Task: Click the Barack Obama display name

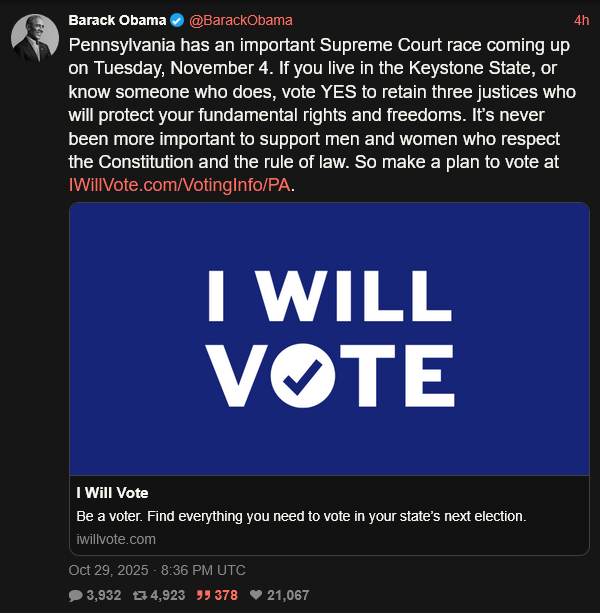Action: tap(117, 20)
